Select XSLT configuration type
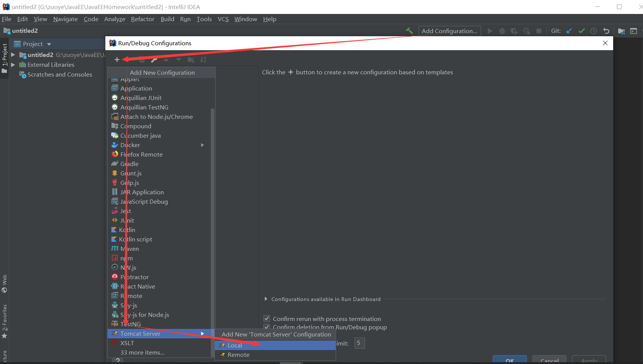This screenshot has width=643, height=364. 161,343
